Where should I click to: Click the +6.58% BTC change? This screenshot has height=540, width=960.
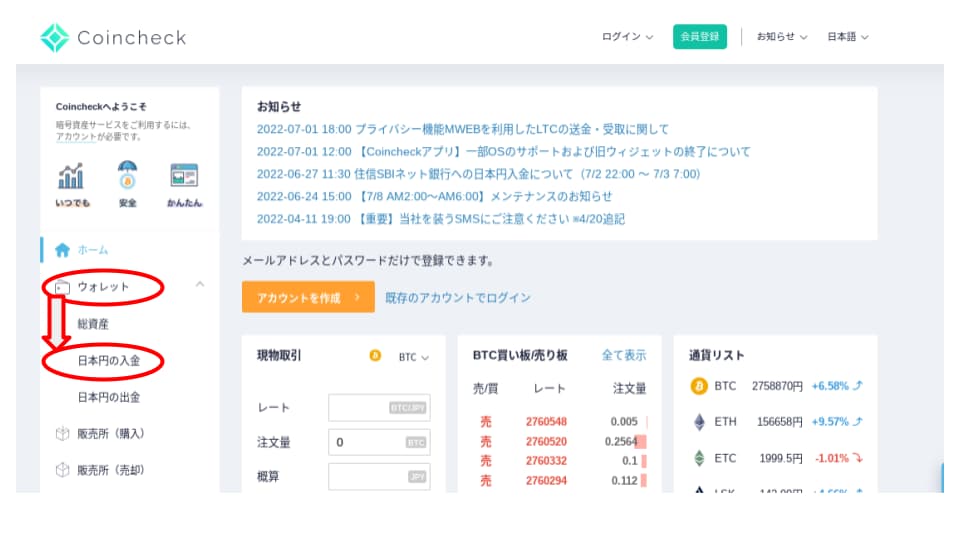click(830, 386)
